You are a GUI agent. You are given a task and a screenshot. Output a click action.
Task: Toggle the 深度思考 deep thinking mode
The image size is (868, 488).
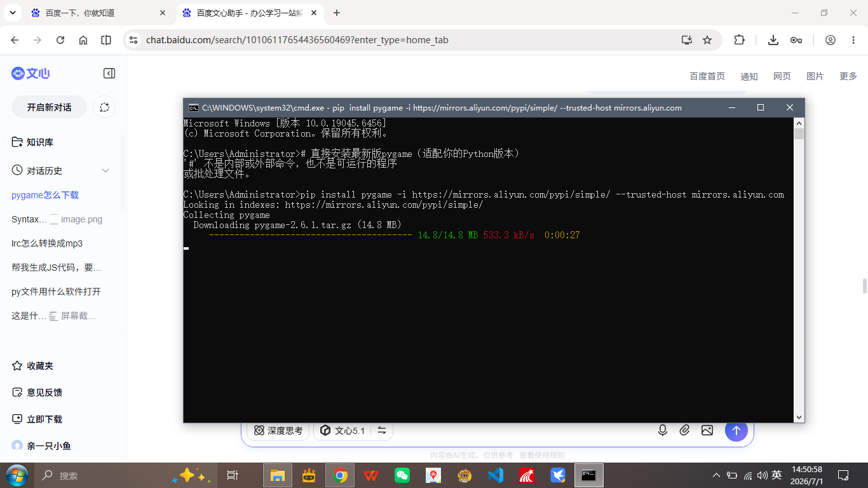click(278, 430)
